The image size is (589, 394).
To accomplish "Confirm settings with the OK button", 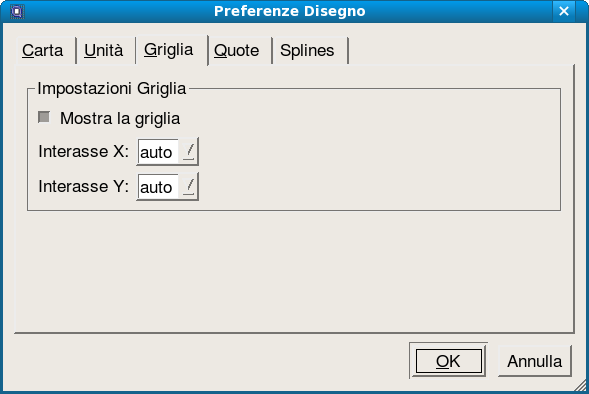I will [449, 361].
